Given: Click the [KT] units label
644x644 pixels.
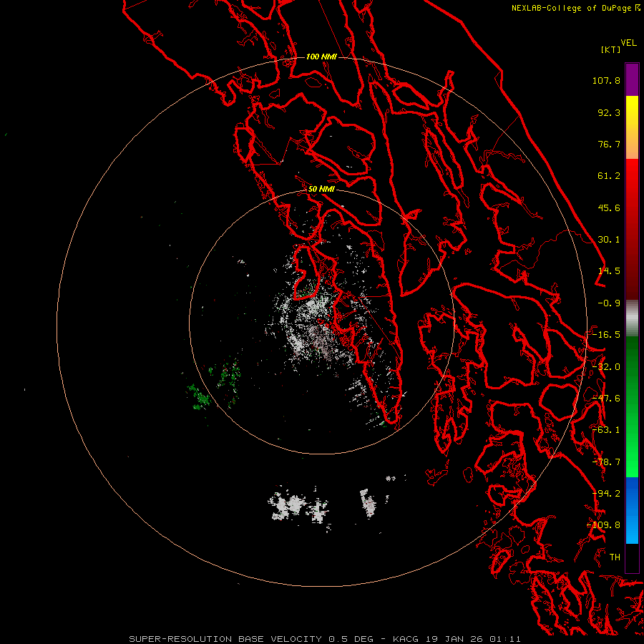Looking at the screenshot, I should [610, 49].
